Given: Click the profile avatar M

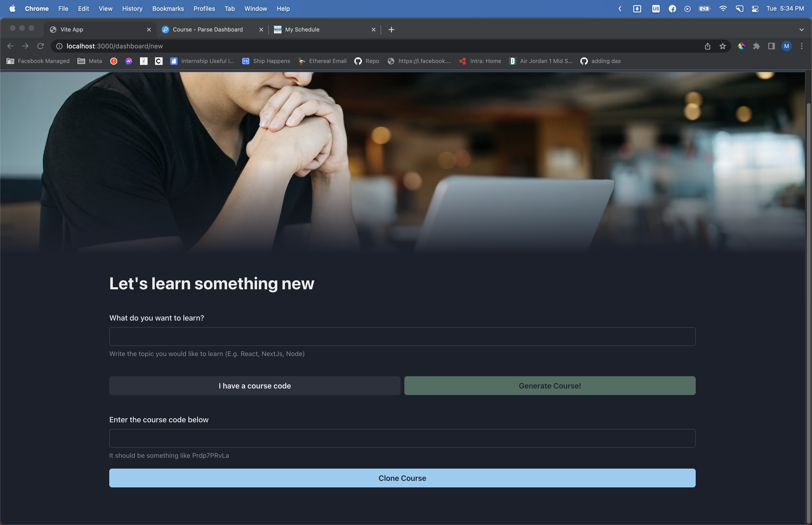Looking at the screenshot, I should [x=786, y=46].
